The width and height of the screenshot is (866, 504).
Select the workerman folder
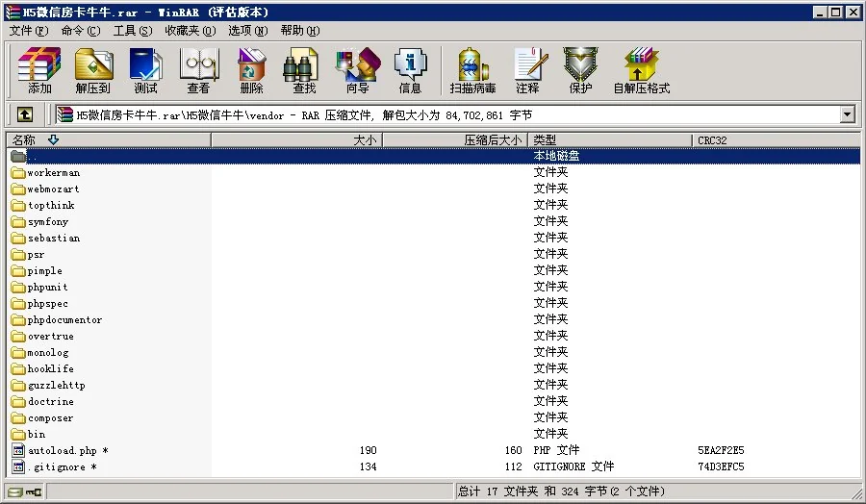(x=53, y=173)
